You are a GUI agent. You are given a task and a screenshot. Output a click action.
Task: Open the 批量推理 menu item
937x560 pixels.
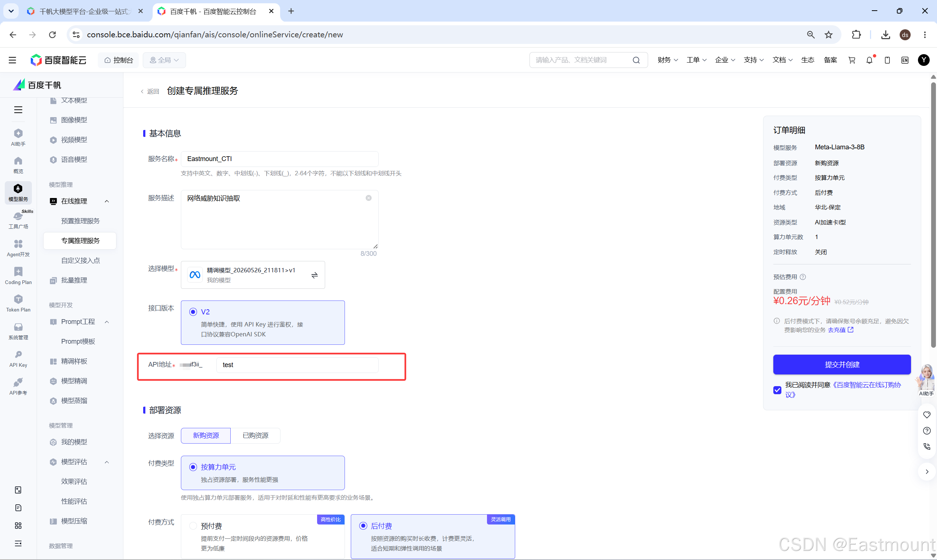point(74,280)
